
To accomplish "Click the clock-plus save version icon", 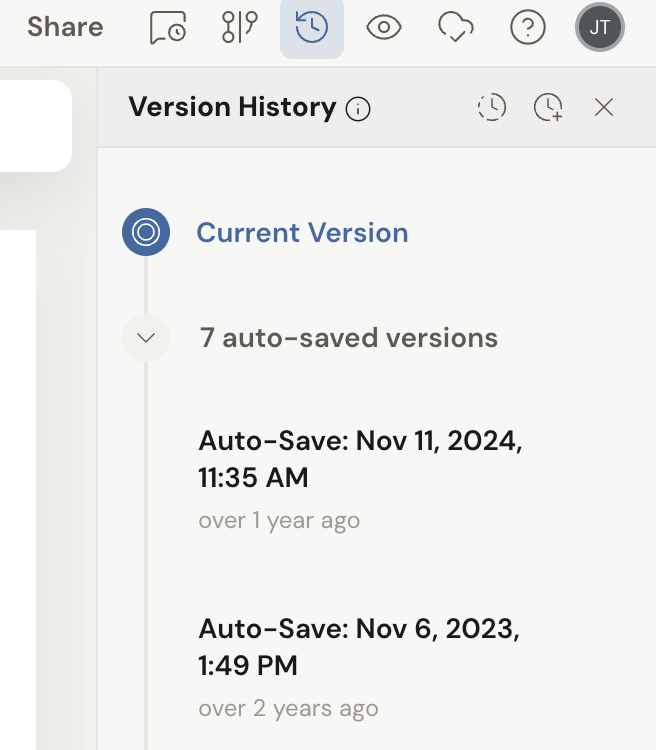I will 548,107.
